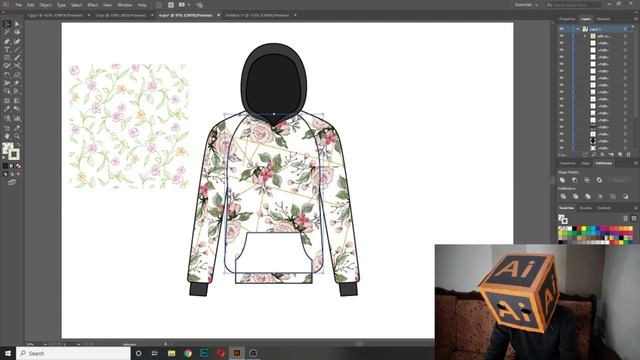This screenshot has height=360, width=640.
Task: Toggle visibility of the black drop-thumbnail path
Action: [562, 140]
